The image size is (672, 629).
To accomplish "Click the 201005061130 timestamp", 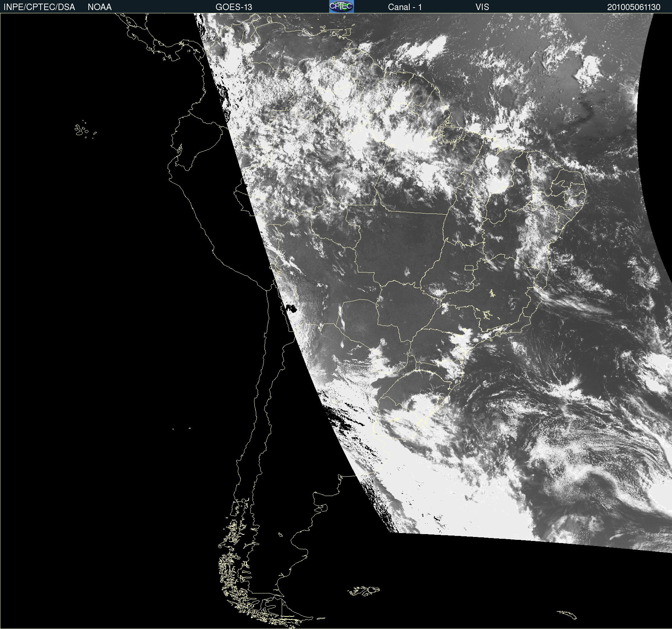I will click(x=634, y=7).
